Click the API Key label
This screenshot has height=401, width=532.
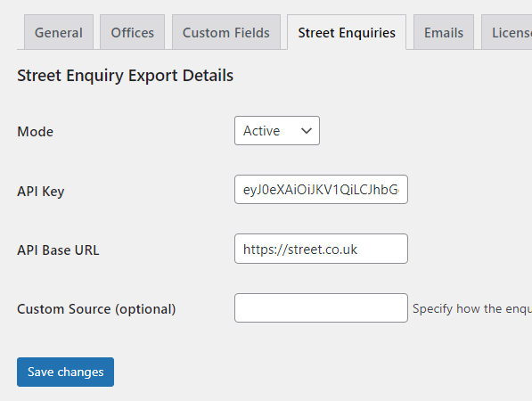(x=41, y=192)
